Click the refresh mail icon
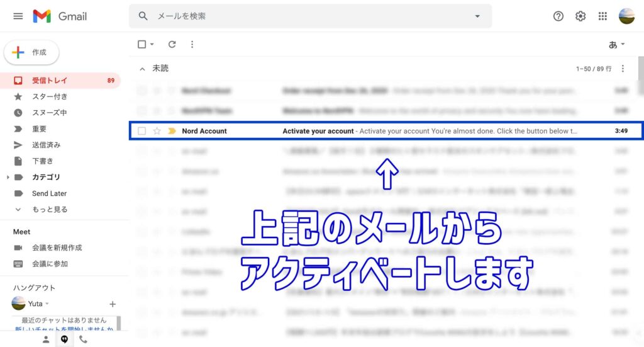644x347 pixels. pyautogui.click(x=172, y=44)
